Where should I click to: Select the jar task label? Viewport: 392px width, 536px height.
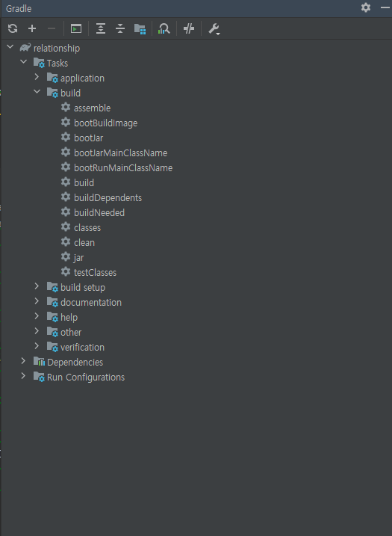pos(79,258)
